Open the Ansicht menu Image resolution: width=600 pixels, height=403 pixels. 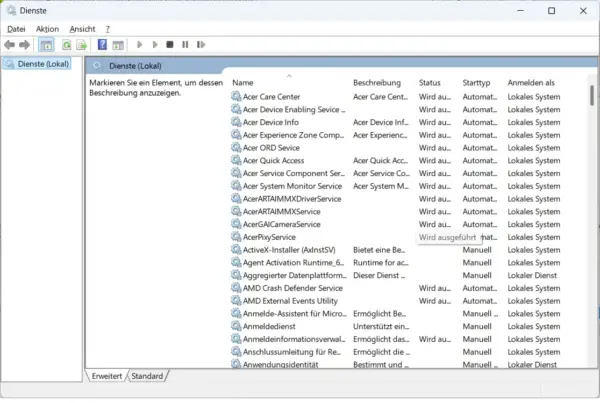pyautogui.click(x=82, y=29)
